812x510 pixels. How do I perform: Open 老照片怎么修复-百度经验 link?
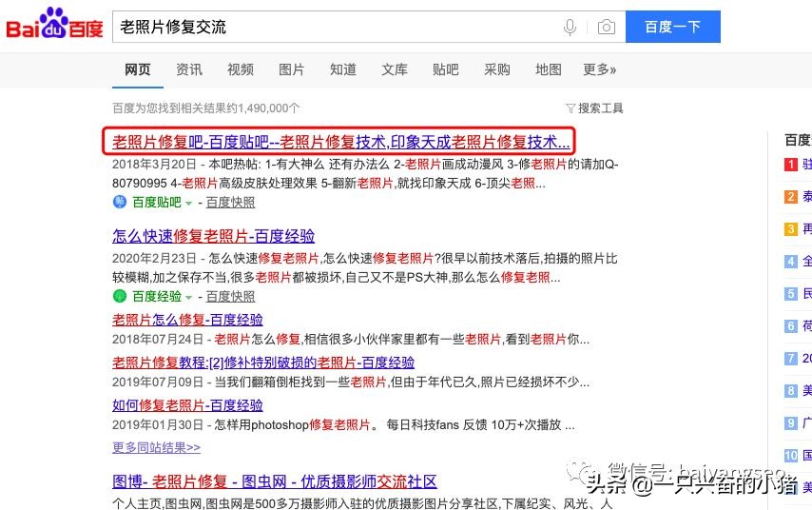[x=187, y=320]
